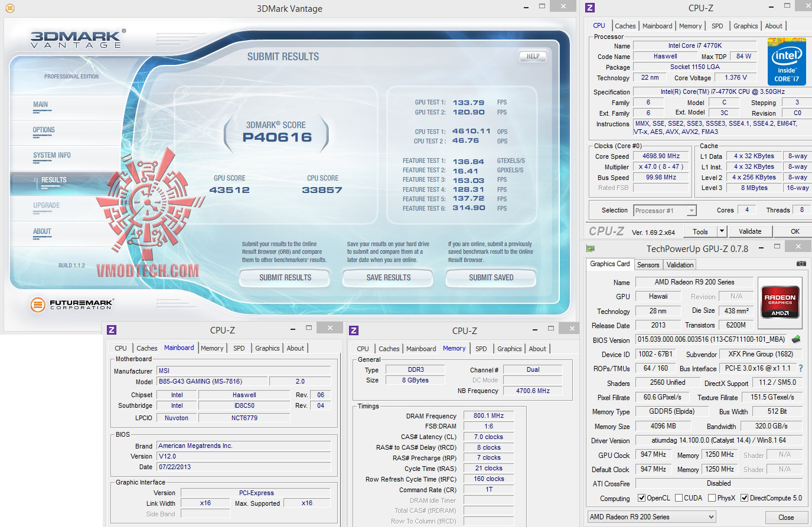Screen dimensions: 812x527
Task: Select SPD tab in the CPU-Z Mainboard window
Action: [239, 348]
